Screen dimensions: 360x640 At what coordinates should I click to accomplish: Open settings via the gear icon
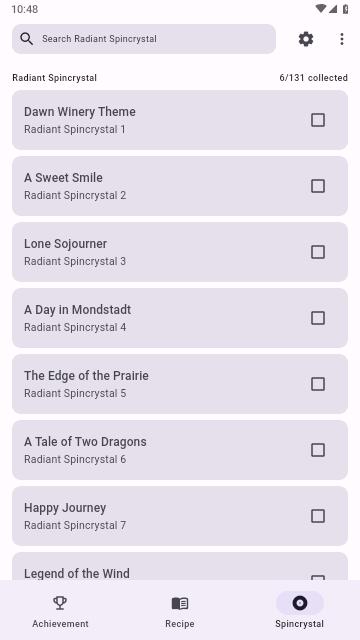pyautogui.click(x=306, y=39)
